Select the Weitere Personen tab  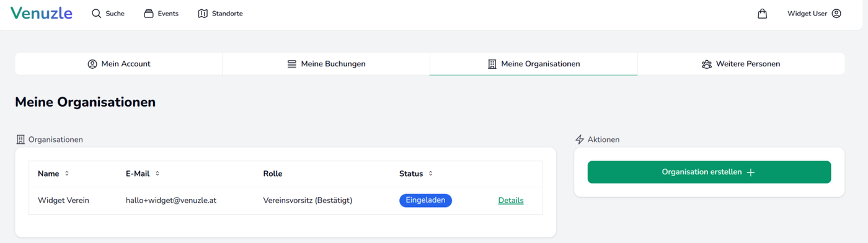pos(741,64)
